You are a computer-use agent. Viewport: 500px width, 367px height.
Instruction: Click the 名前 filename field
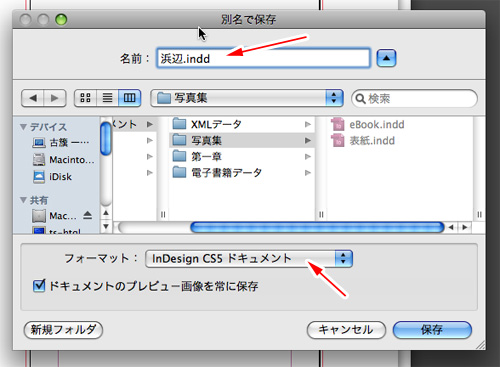[x=263, y=58]
